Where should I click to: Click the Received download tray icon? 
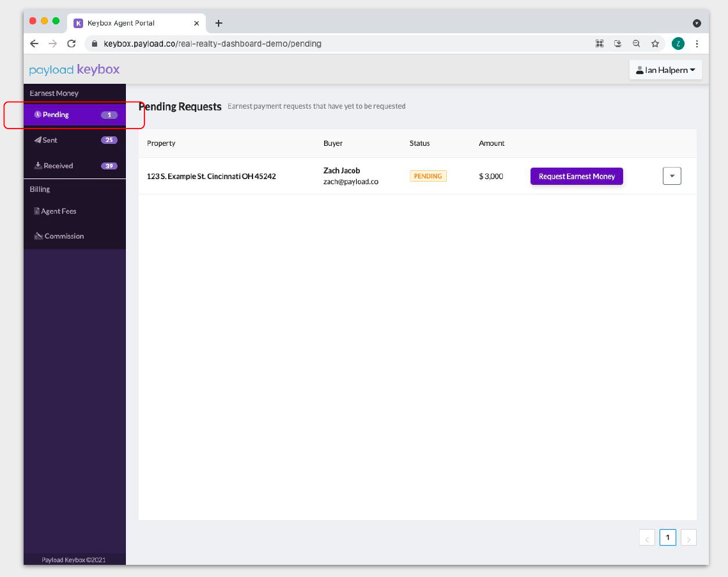(37, 165)
